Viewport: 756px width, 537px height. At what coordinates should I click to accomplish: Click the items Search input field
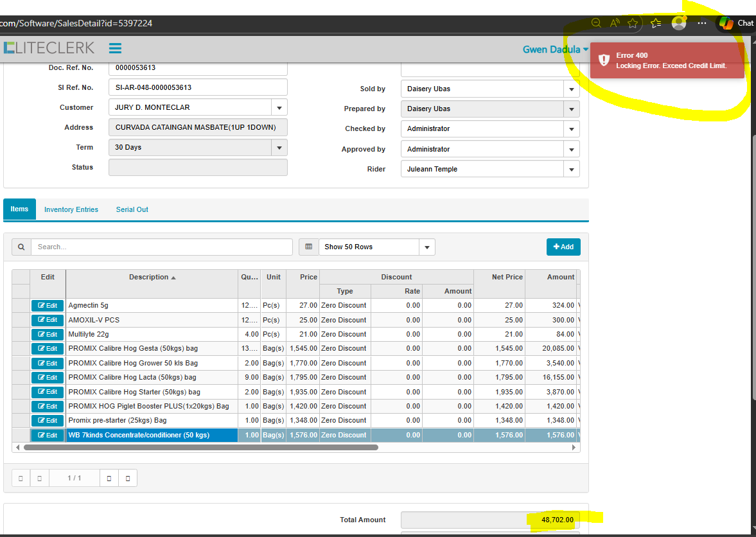162,247
